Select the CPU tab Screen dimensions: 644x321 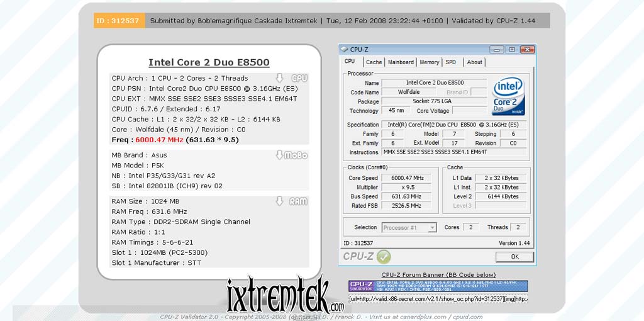pos(350,61)
